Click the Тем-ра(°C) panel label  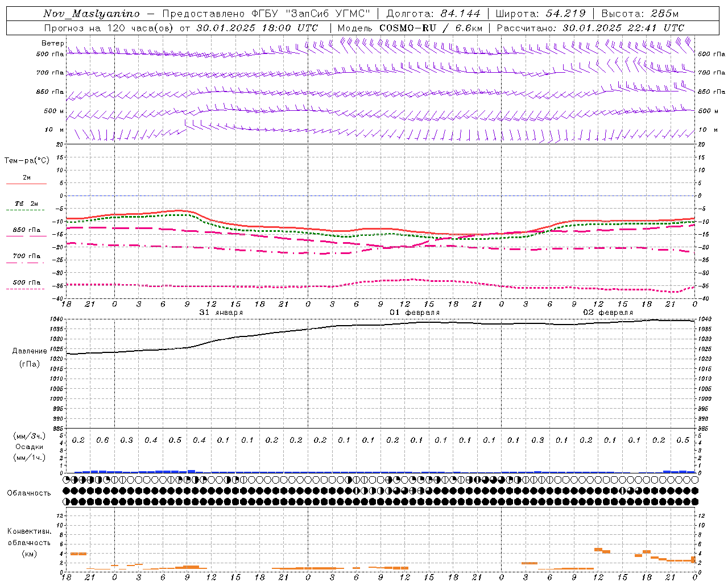[27, 161]
